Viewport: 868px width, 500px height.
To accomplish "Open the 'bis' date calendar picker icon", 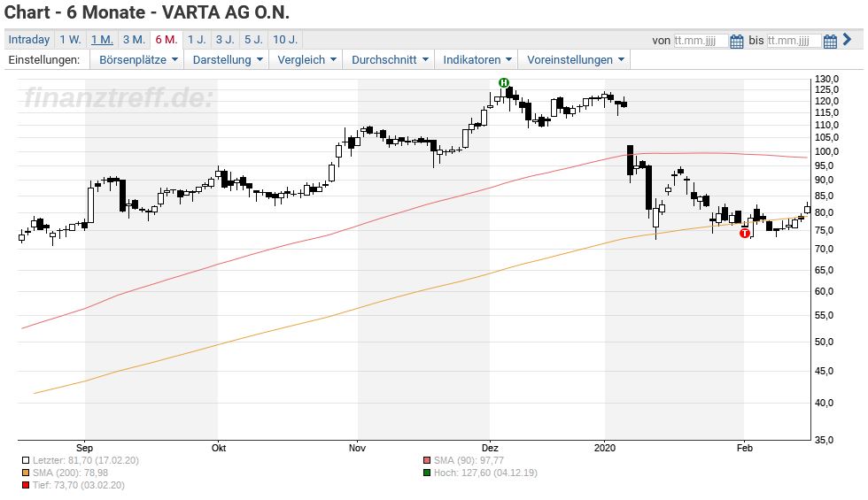I will pos(830,41).
